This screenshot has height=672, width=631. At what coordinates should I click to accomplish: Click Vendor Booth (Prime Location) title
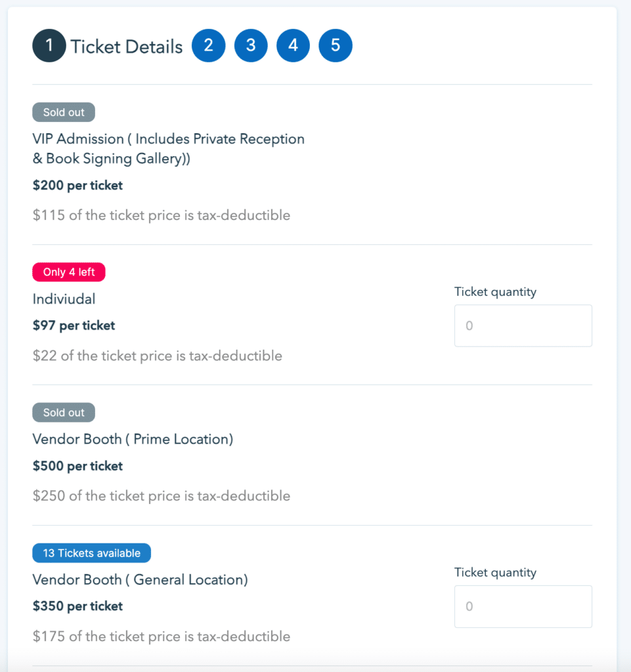click(x=133, y=439)
